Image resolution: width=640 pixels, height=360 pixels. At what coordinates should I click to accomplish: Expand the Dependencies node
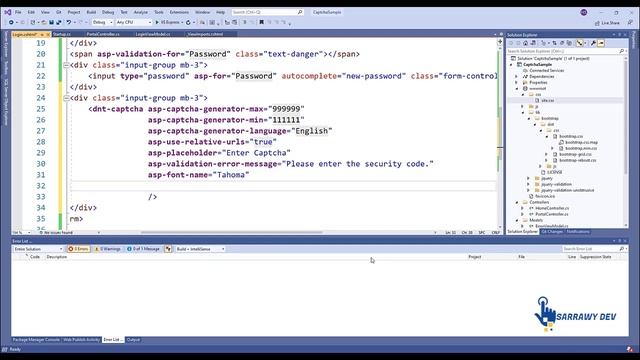coord(516,76)
